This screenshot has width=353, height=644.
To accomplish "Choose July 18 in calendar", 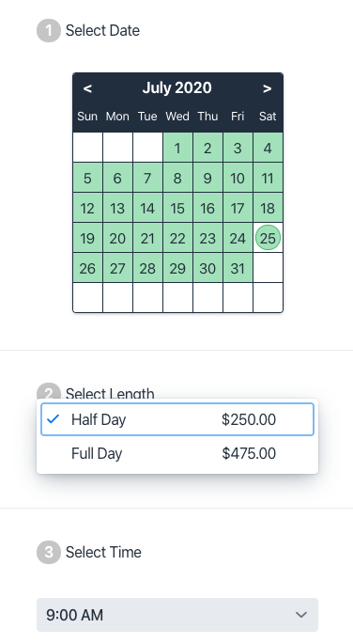I will click(268, 208).
